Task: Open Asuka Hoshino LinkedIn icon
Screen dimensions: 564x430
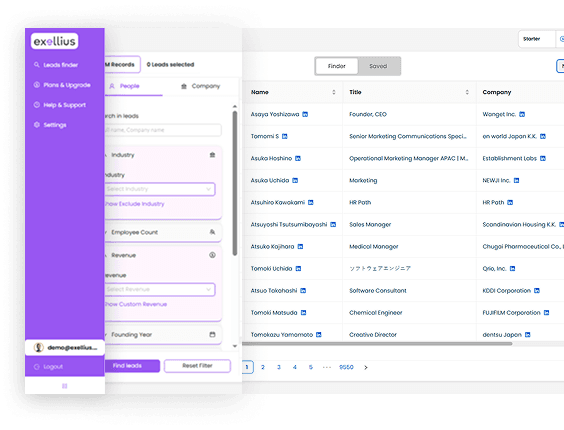Action: point(298,158)
